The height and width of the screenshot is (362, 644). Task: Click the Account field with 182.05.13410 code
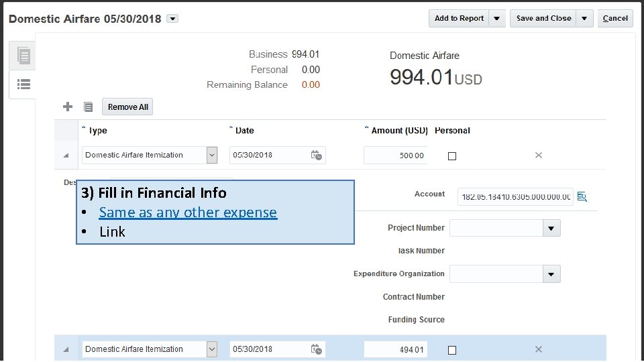tap(515, 197)
